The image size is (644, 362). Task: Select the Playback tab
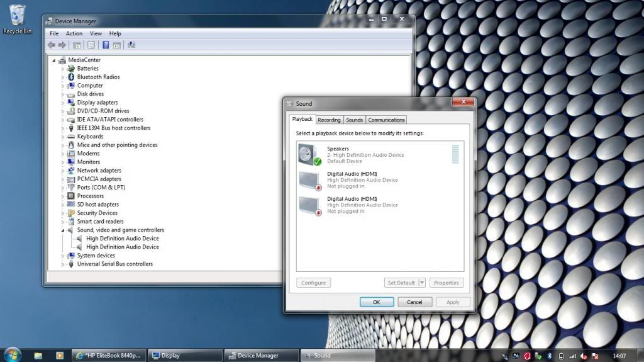tap(303, 119)
